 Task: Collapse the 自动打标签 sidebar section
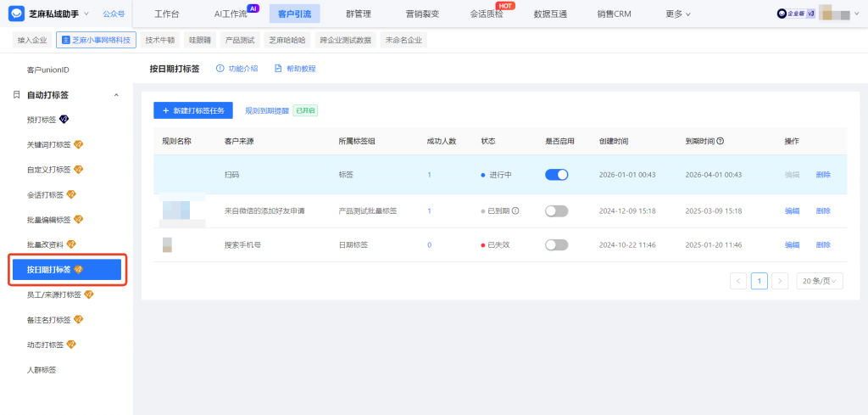[116, 95]
